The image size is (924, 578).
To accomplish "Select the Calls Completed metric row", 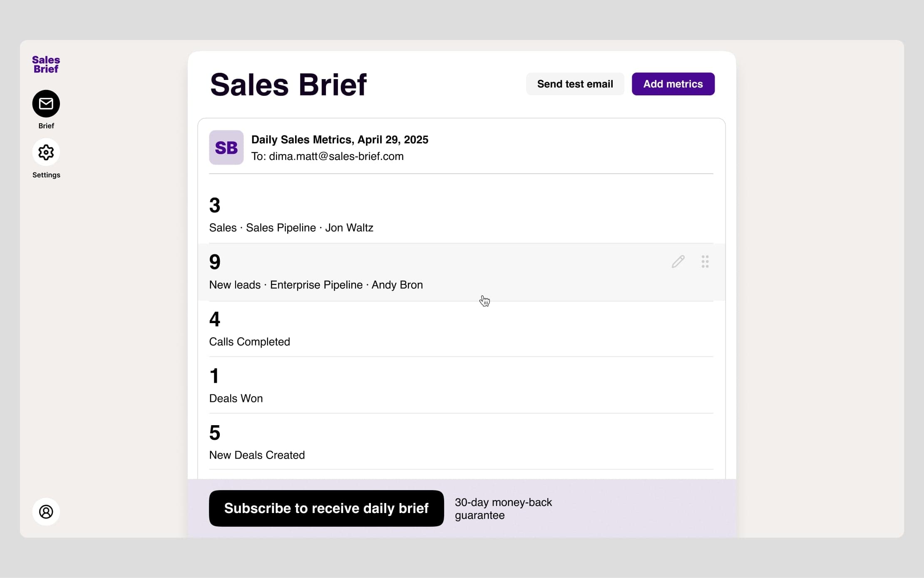I will point(461,329).
